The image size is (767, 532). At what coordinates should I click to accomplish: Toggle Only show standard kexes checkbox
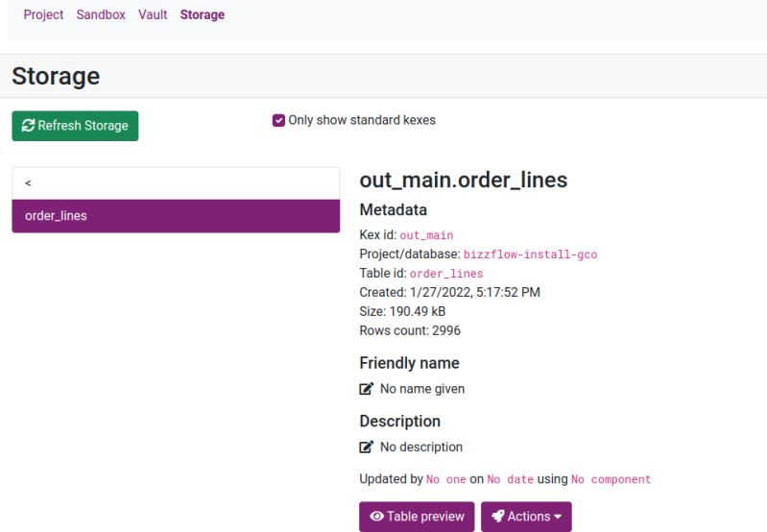[278, 120]
